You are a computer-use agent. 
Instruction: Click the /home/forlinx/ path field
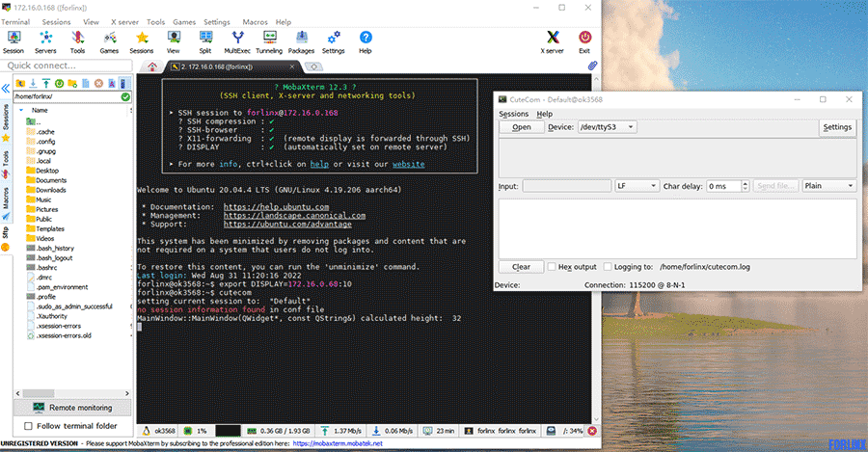click(67, 96)
